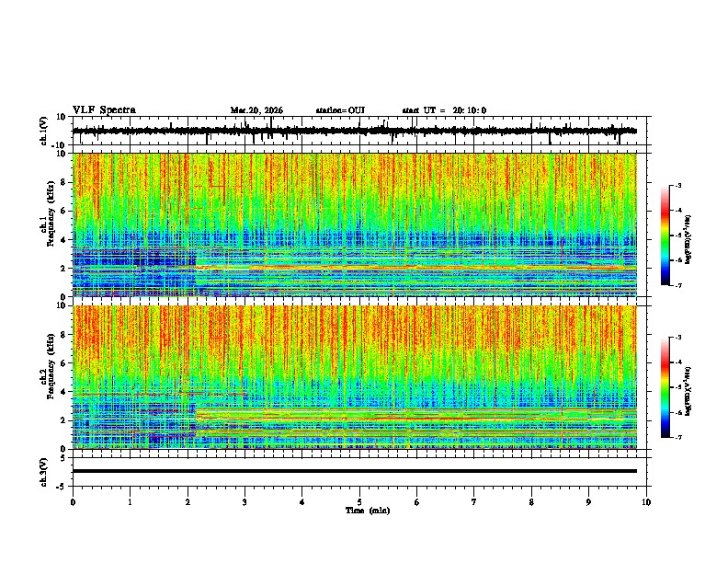
Task: Click the ch.2 color scale log(PSD) unit label
Action: click(688, 391)
